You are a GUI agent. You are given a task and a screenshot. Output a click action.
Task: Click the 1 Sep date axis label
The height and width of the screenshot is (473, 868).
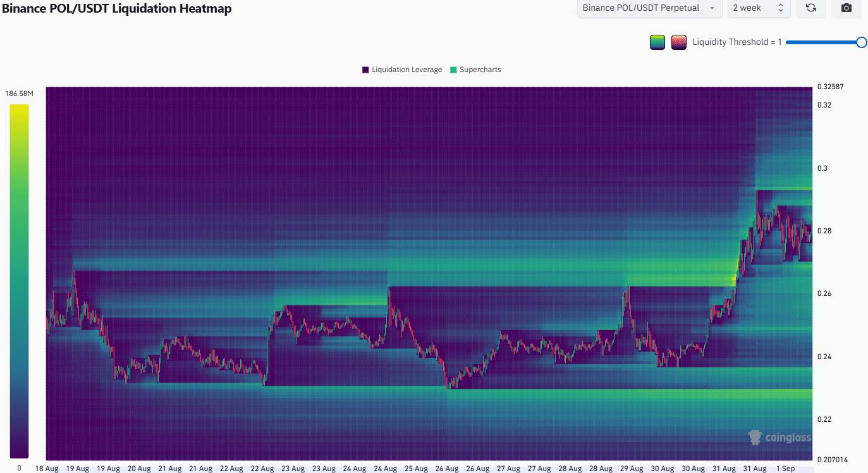click(785, 469)
